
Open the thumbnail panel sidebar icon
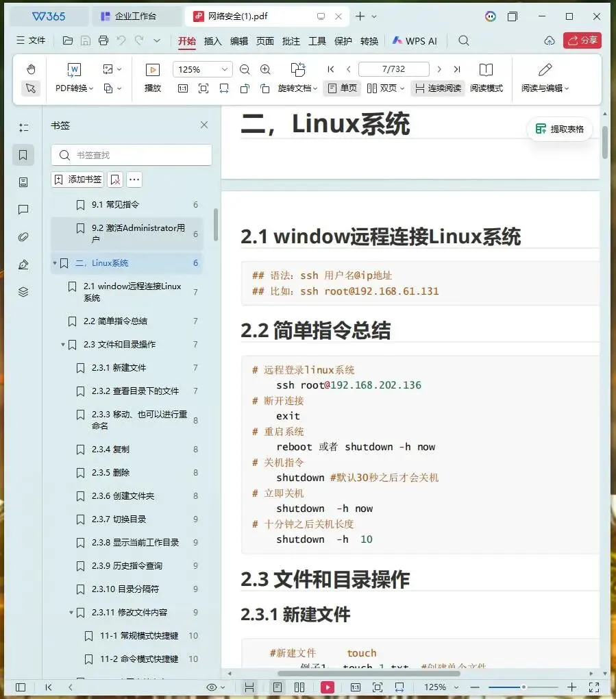(x=23, y=182)
